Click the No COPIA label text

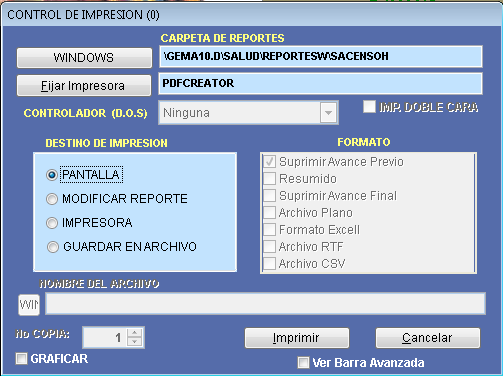point(43,334)
